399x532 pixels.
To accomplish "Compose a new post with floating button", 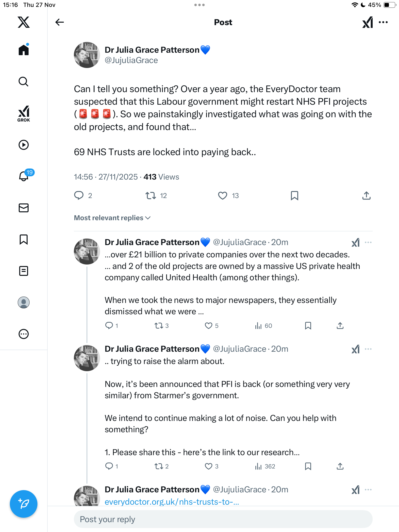I will click(x=24, y=504).
